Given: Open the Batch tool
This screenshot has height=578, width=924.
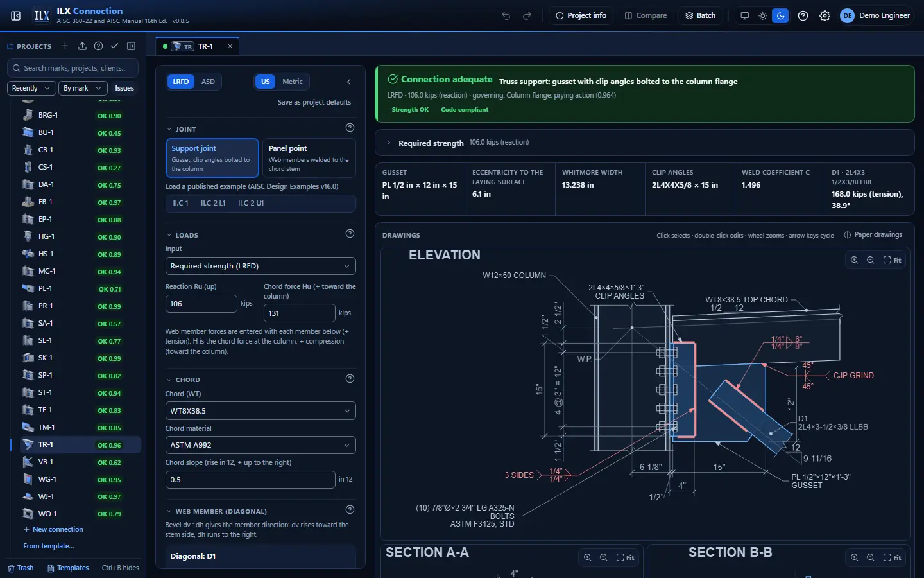Looking at the screenshot, I should (x=700, y=15).
